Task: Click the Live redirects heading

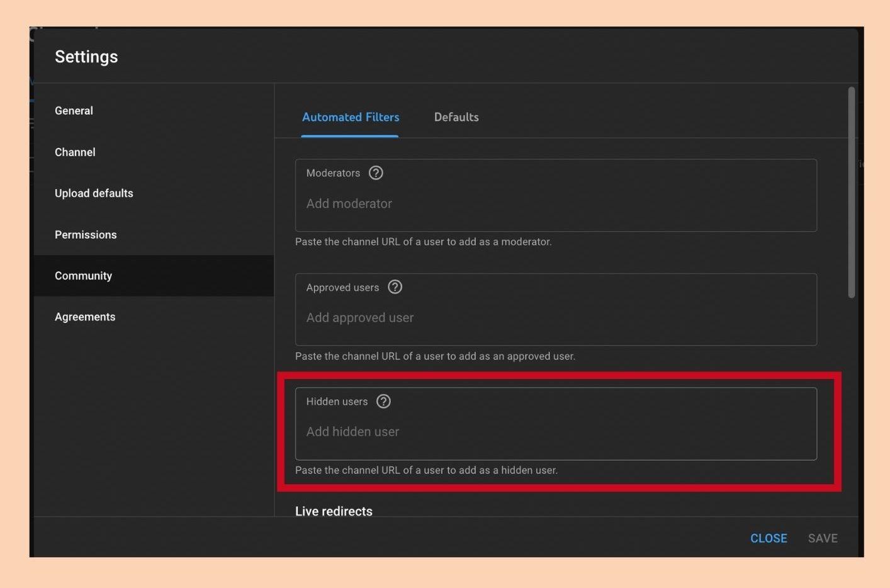Action: click(334, 511)
